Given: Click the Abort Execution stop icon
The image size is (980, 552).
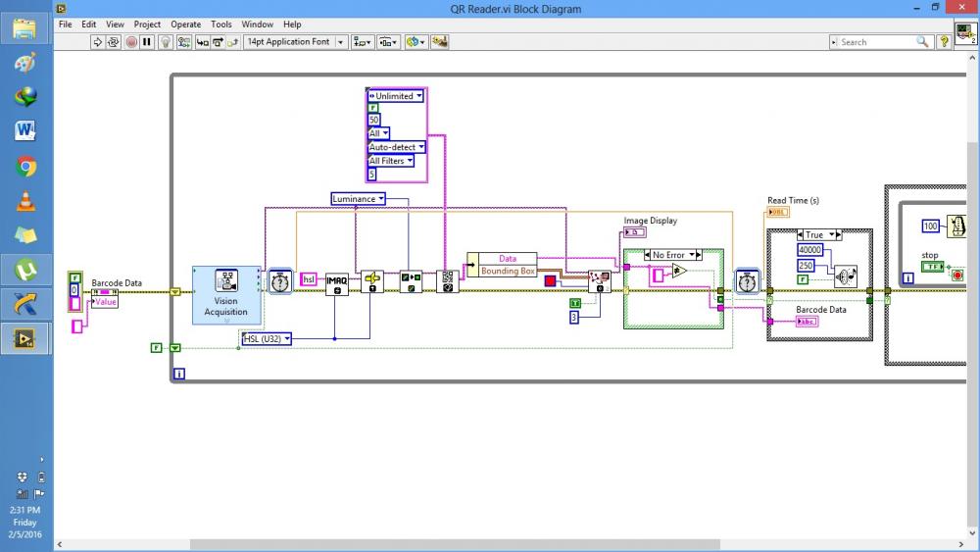Looking at the screenshot, I should click(x=131, y=42).
